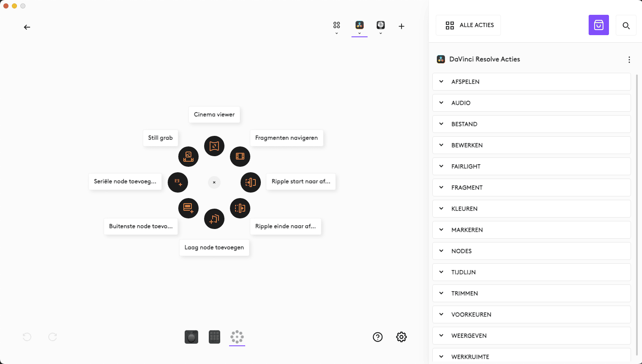The image size is (642, 364).
Task: Expand the FAIRLIGHT category
Action: coord(531,166)
